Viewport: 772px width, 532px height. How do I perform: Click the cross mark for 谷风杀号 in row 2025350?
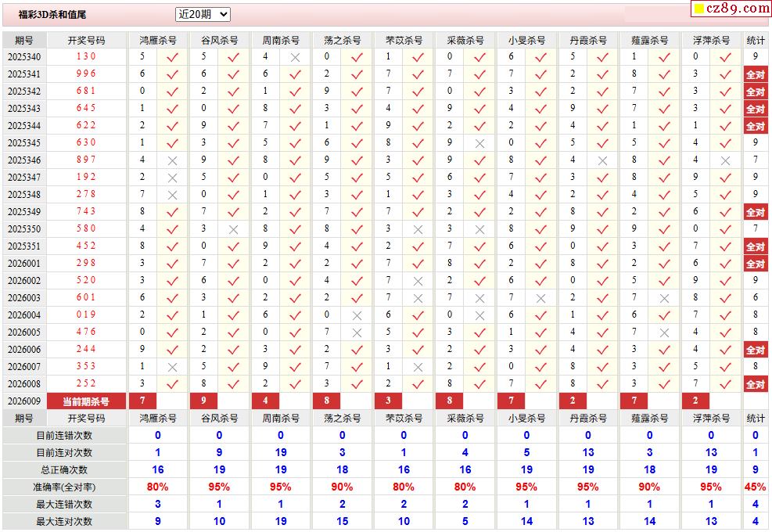click(233, 229)
